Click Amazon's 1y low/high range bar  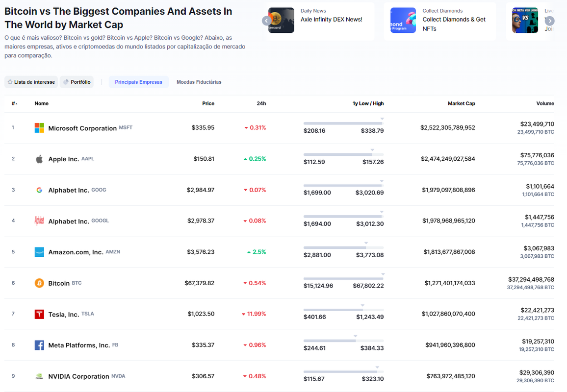(343, 247)
